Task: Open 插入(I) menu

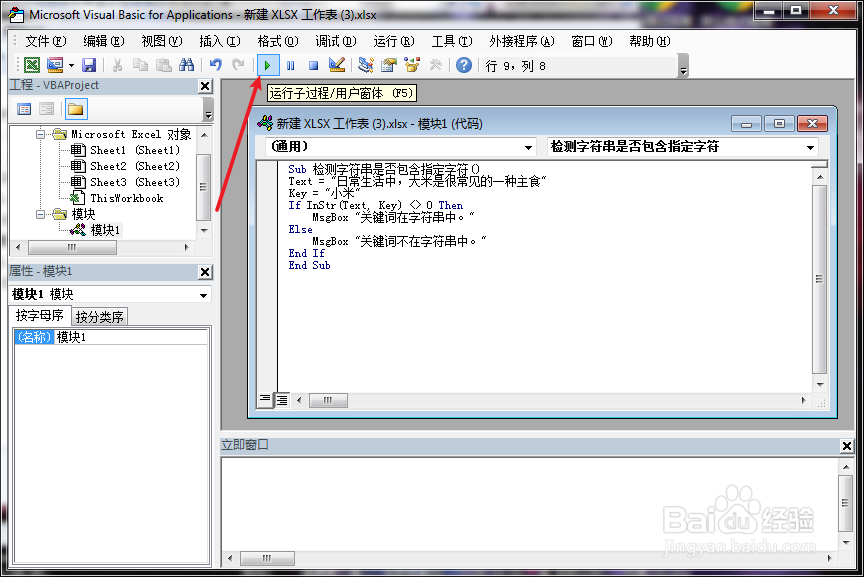Action: click(219, 41)
